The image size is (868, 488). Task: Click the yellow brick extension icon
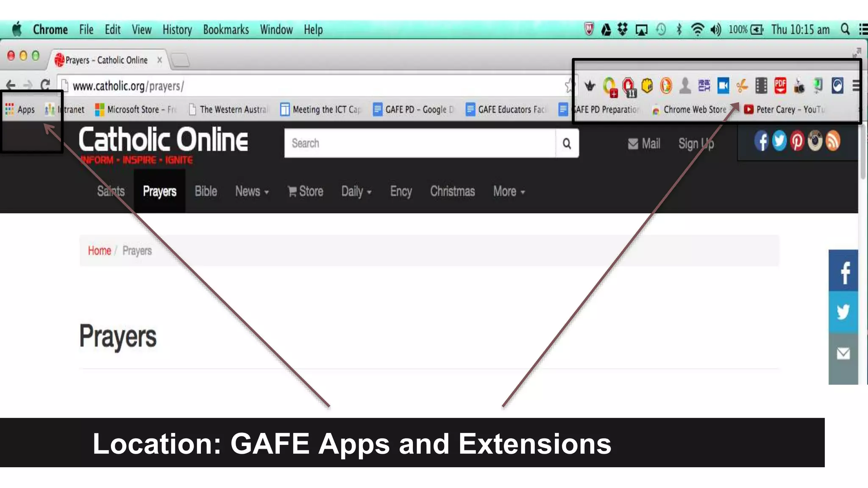(x=647, y=86)
